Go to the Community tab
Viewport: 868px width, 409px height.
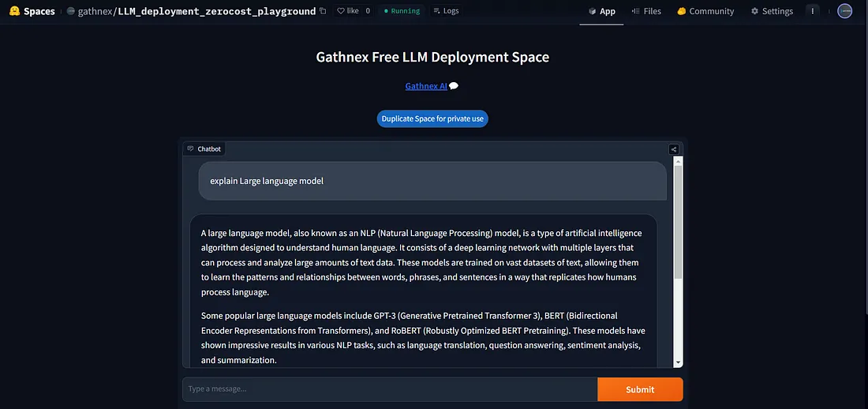pos(705,11)
